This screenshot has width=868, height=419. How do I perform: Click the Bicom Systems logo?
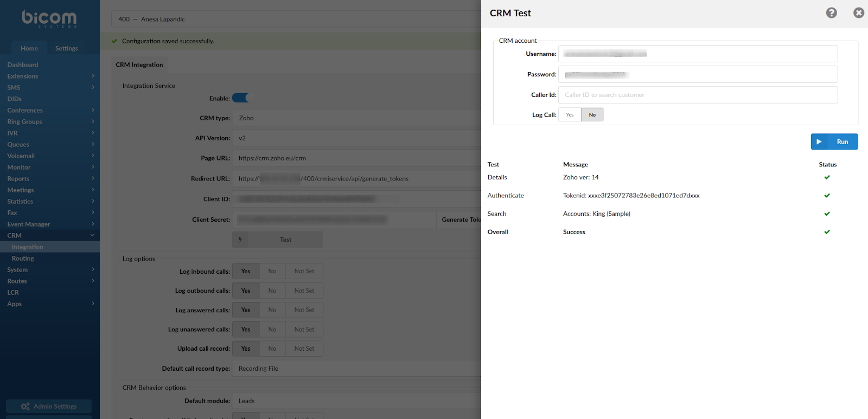pos(49,18)
